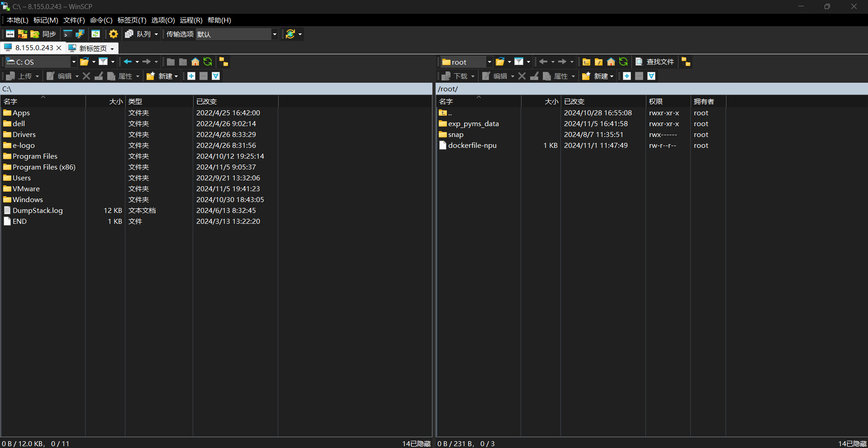Open the 标签页(T) menu
868x448 pixels.
tap(132, 20)
